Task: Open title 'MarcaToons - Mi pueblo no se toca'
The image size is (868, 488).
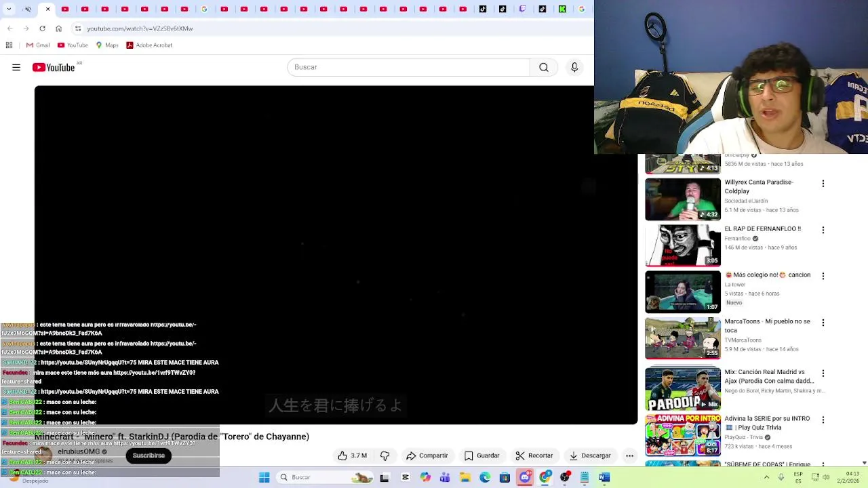Action: point(767,325)
